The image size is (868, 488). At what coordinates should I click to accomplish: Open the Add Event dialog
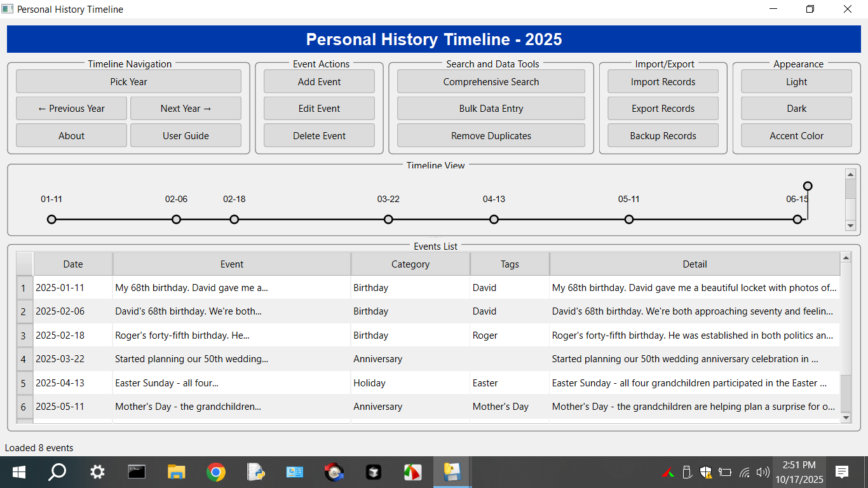(x=319, y=82)
